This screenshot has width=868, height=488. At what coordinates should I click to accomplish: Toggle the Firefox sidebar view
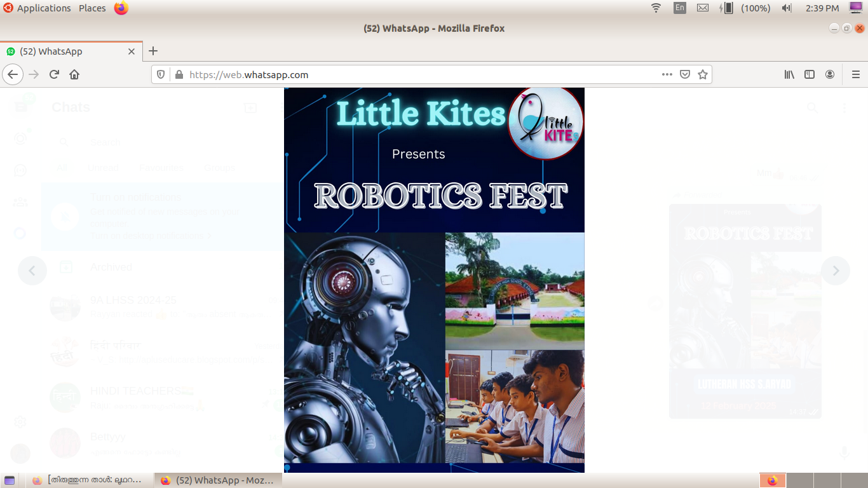click(x=810, y=74)
